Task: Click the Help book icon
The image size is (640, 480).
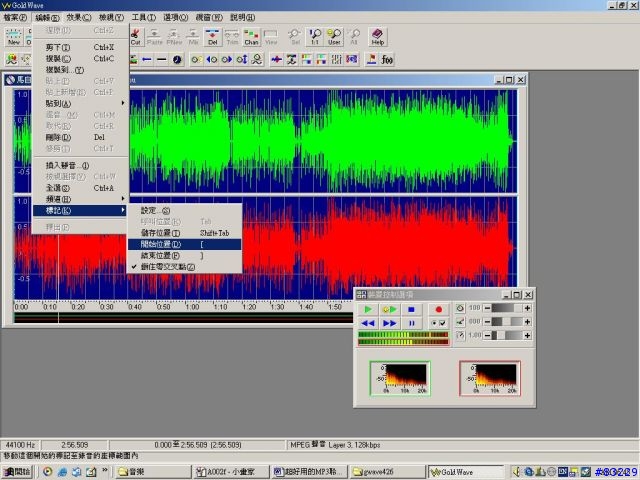Action: pyautogui.click(x=378, y=37)
